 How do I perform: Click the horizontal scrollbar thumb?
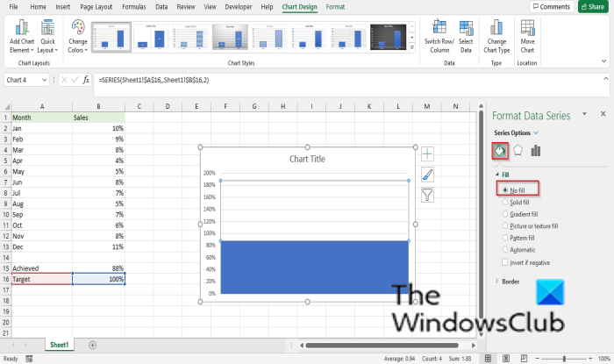pos(382,346)
